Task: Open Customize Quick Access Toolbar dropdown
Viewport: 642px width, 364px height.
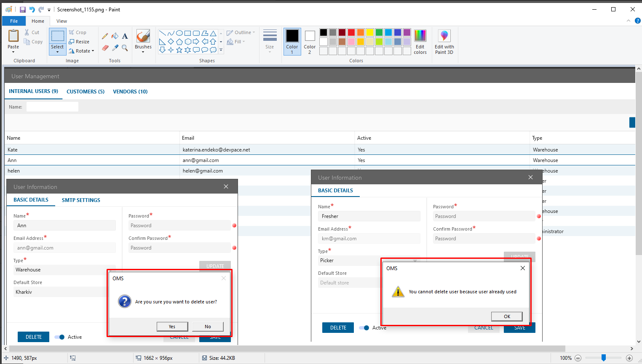Action: tap(49, 10)
